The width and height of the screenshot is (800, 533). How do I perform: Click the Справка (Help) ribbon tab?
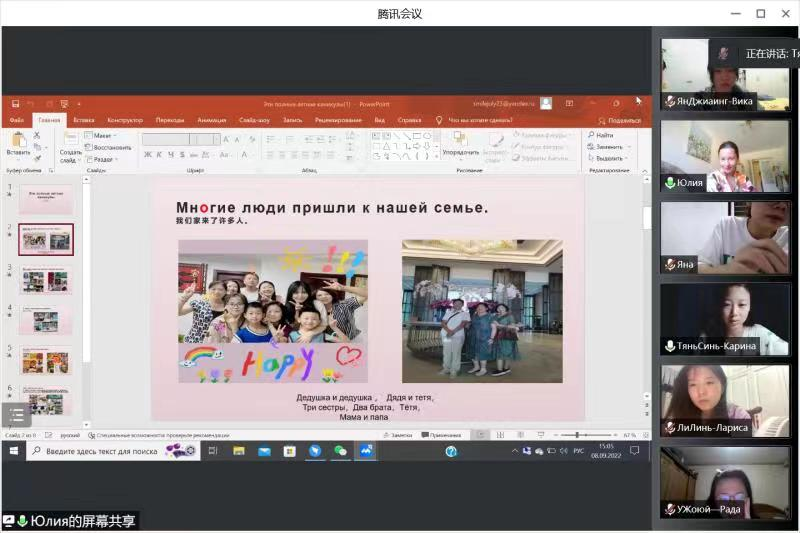point(410,120)
